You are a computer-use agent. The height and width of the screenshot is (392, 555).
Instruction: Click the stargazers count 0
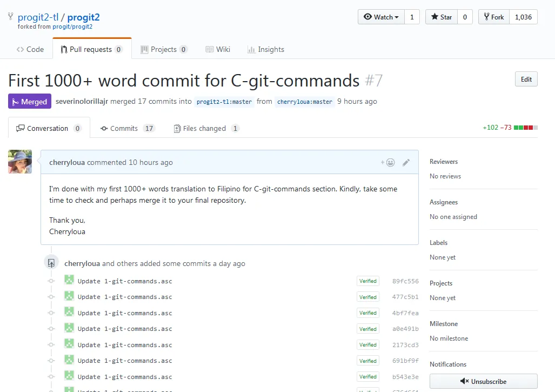465,17
